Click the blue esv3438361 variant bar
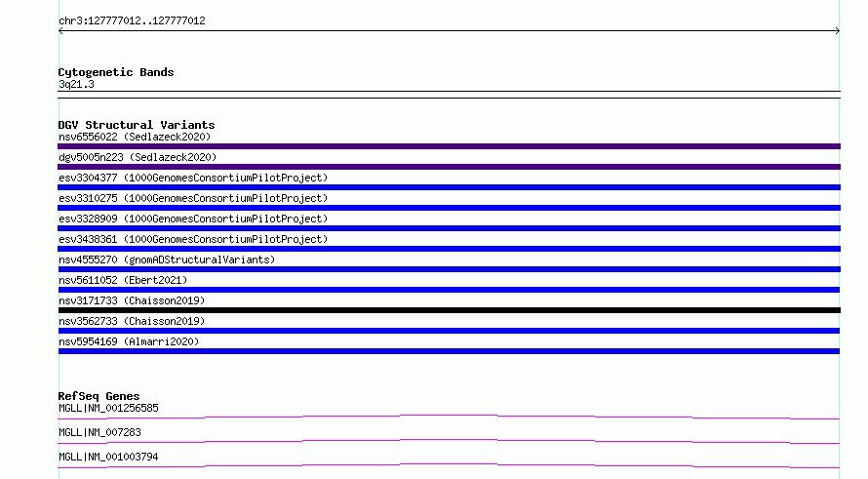 pos(449,249)
